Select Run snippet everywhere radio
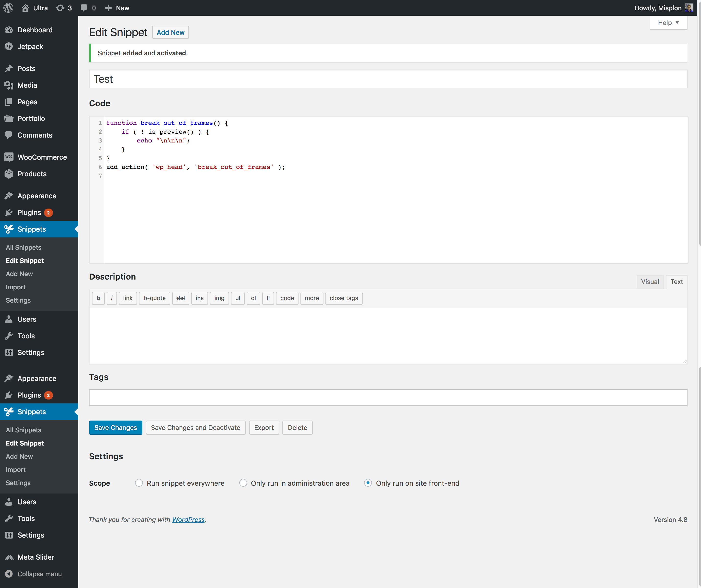This screenshot has height=588, width=701. coord(139,483)
